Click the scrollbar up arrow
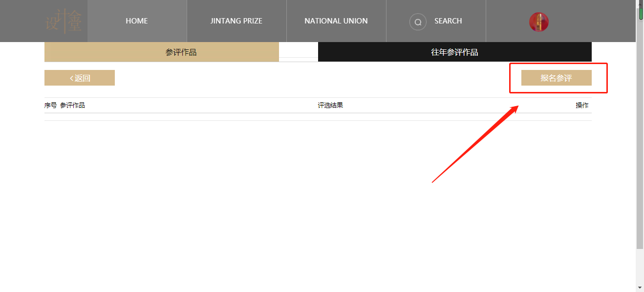 click(640, 4)
